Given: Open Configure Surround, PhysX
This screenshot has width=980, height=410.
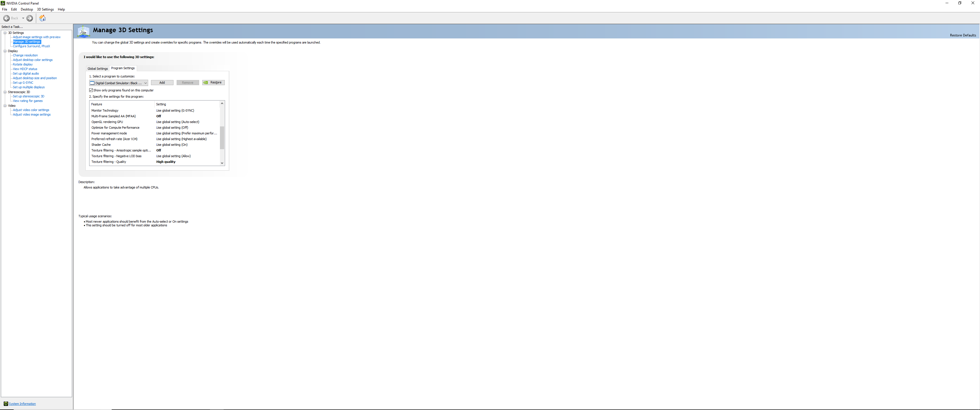Looking at the screenshot, I should coord(31,46).
